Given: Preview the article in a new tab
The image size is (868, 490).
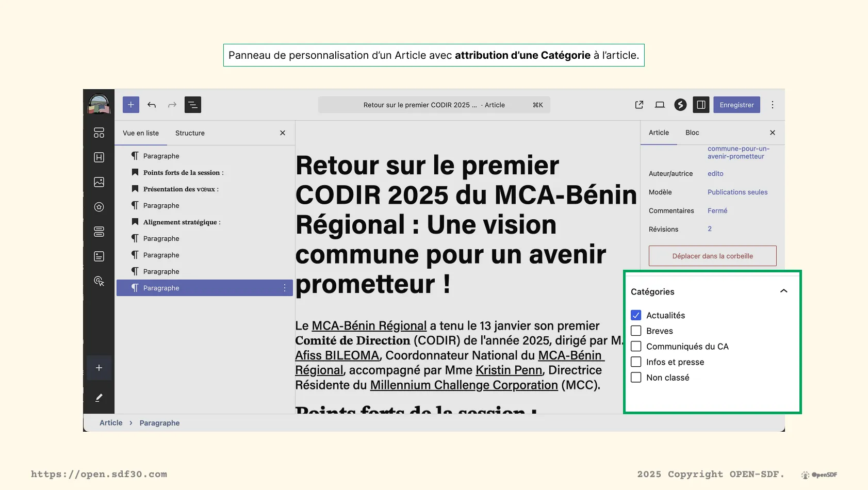Looking at the screenshot, I should tap(638, 105).
